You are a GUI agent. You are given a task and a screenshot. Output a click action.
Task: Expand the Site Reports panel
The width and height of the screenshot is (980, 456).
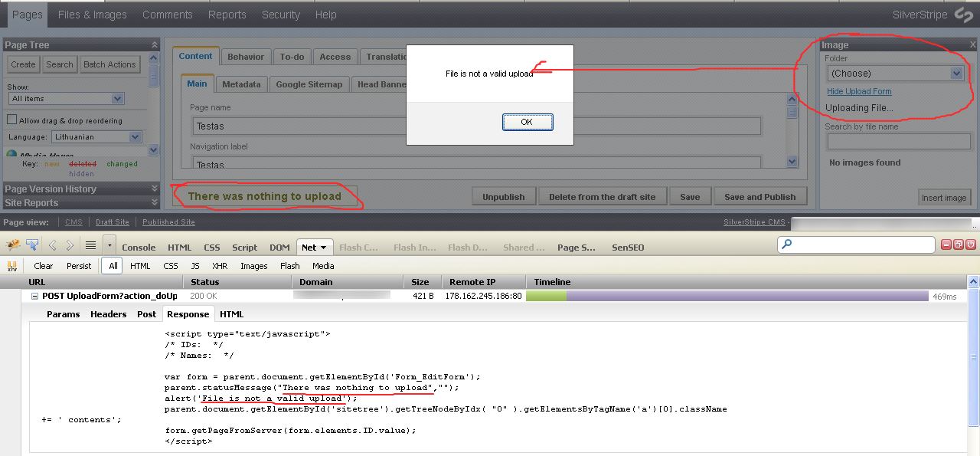tap(154, 203)
